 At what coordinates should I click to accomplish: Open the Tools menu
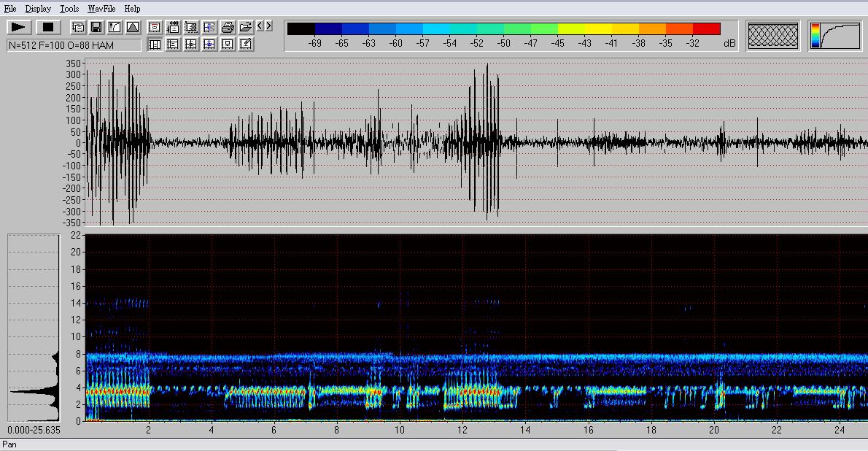[x=69, y=9]
